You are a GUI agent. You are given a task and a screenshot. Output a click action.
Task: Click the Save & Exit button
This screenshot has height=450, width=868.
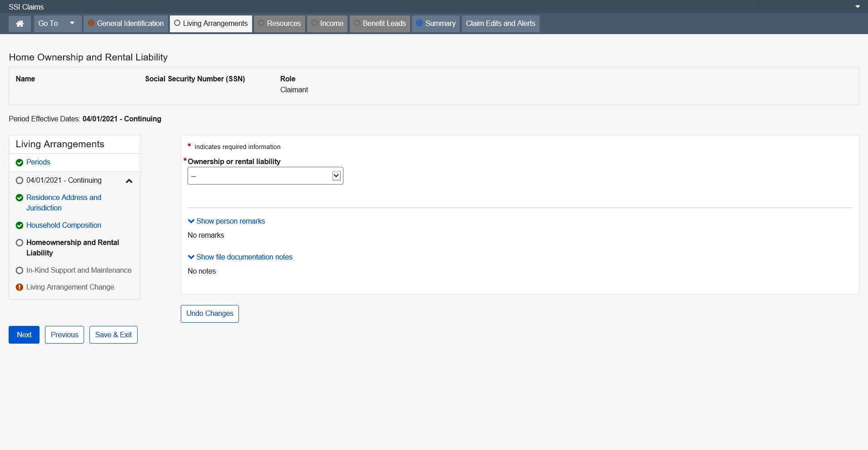click(x=113, y=335)
